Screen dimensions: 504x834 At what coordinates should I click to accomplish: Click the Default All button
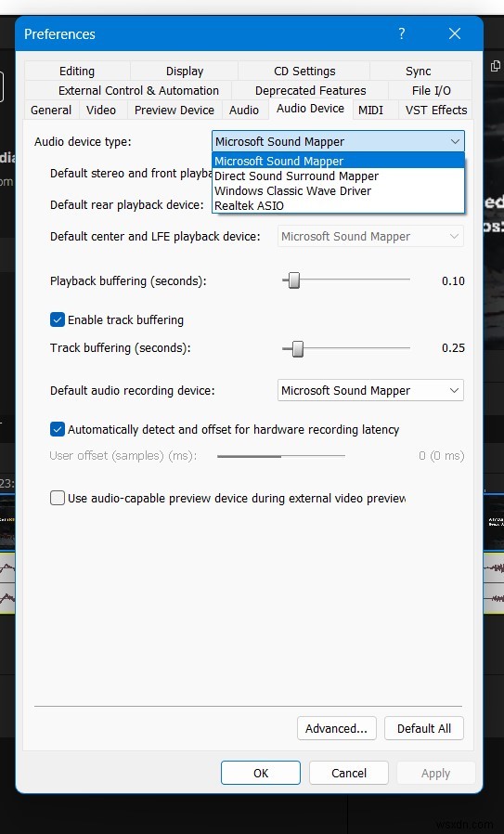coord(424,729)
